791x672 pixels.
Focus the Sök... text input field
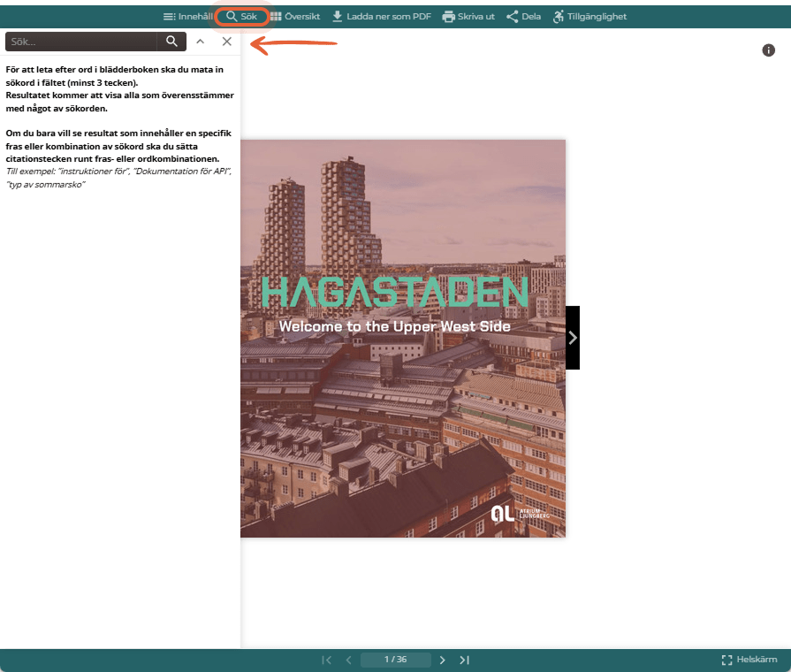81,42
